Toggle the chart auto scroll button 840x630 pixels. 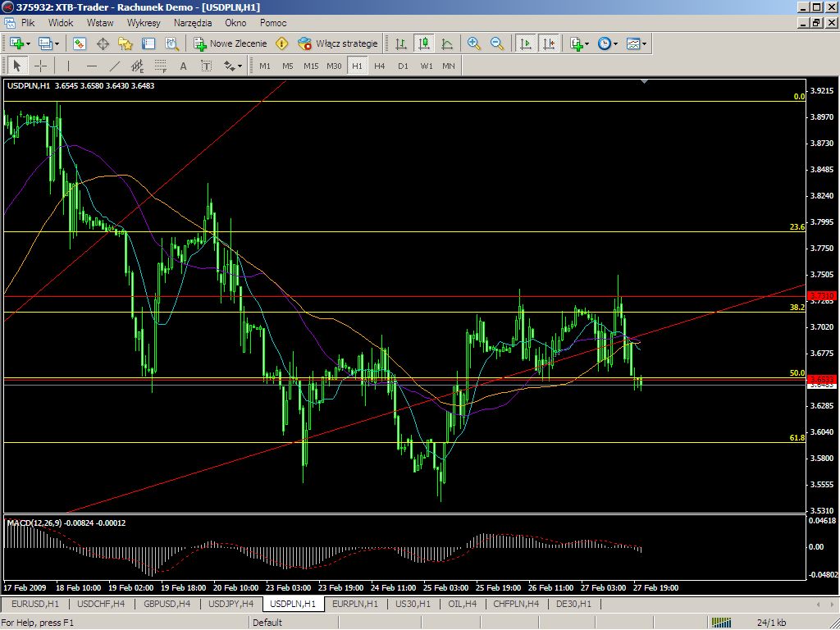[x=526, y=43]
